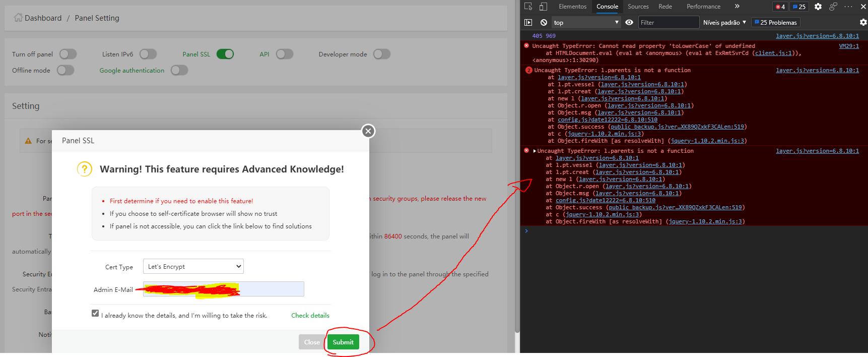Click the console Filter input field
868x357 pixels.
pos(669,23)
